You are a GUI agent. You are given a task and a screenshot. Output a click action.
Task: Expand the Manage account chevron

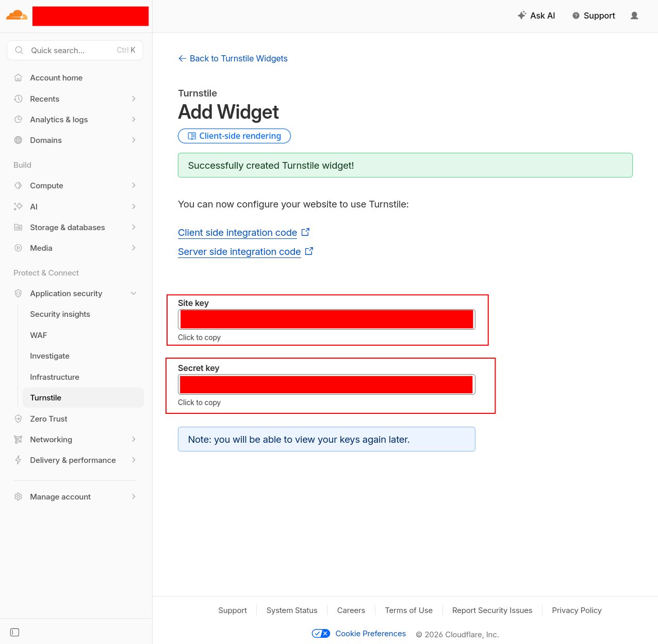point(134,496)
